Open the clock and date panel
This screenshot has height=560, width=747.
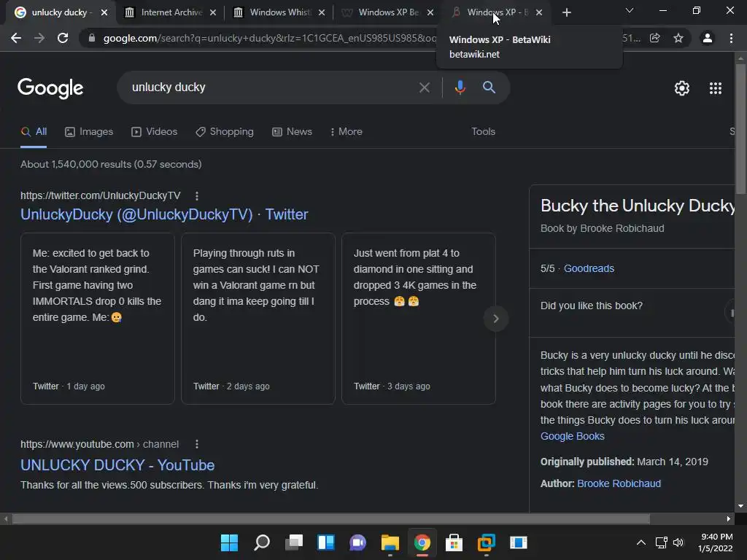tap(716, 542)
